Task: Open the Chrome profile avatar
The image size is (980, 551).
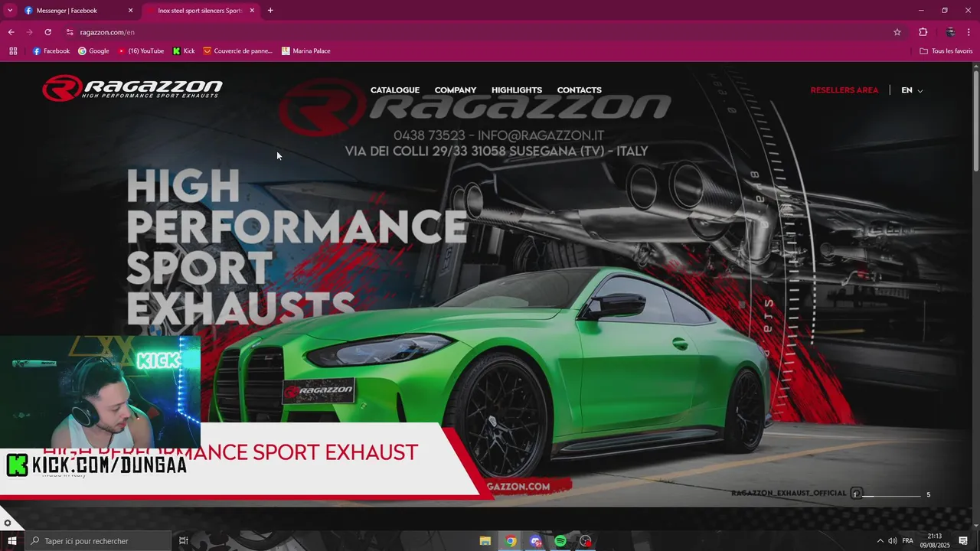Action: click(950, 32)
